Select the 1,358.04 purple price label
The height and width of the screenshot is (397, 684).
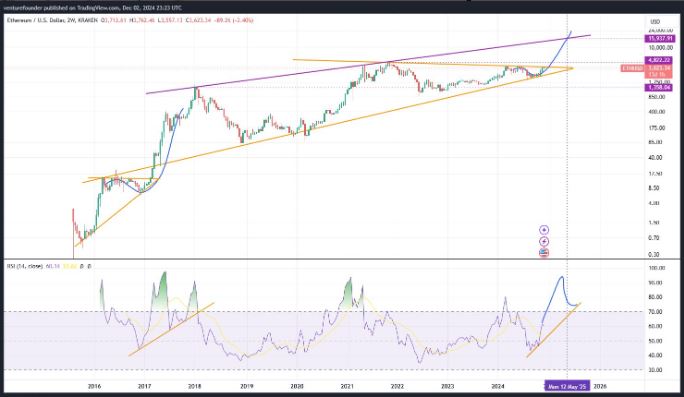pyautogui.click(x=659, y=88)
